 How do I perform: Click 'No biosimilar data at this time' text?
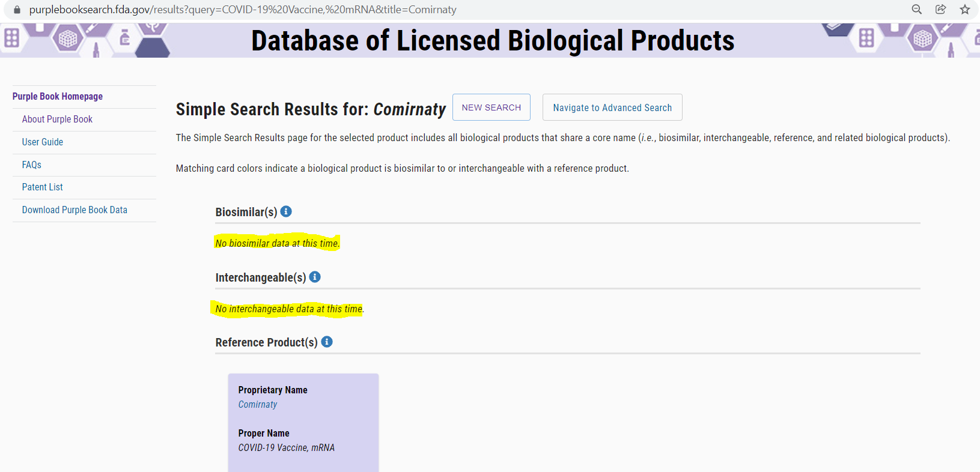(x=278, y=243)
